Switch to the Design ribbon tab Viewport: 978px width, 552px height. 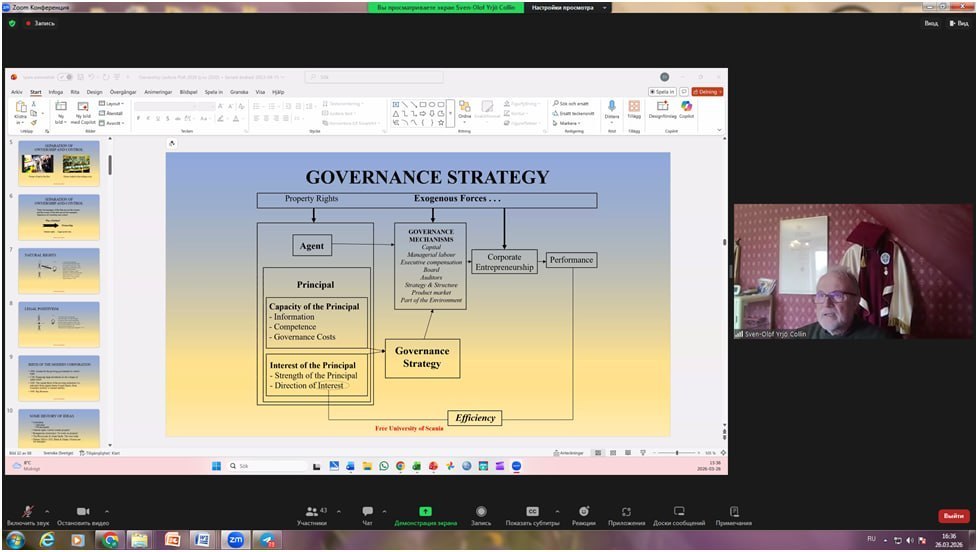[94, 91]
